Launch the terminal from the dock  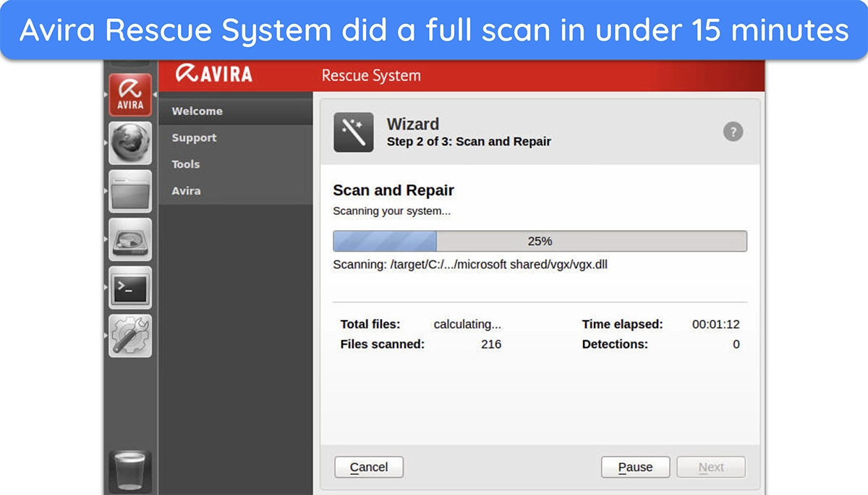click(130, 287)
